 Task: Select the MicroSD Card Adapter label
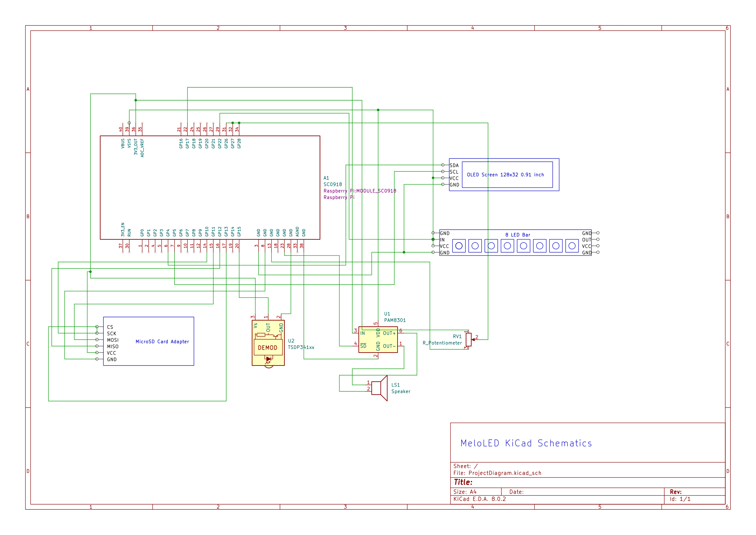click(x=162, y=342)
